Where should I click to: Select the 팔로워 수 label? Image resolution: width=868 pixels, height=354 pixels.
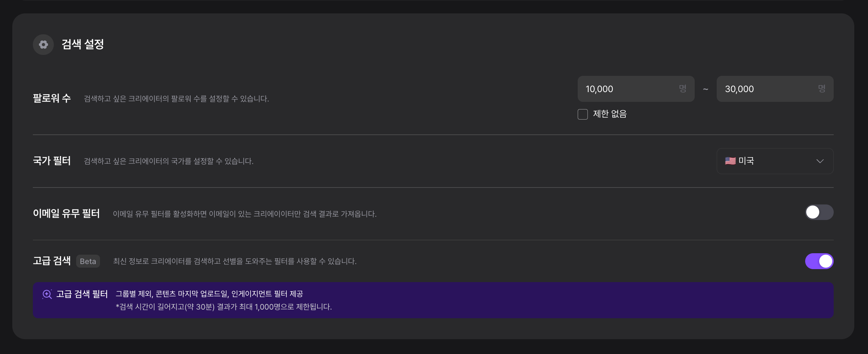coord(52,98)
